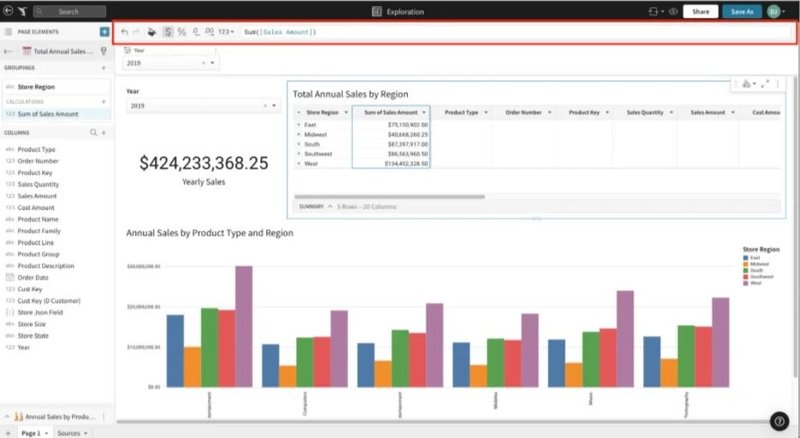The width and height of the screenshot is (800, 438).
Task: Apply the percent format
Action: [x=182, y=32]
